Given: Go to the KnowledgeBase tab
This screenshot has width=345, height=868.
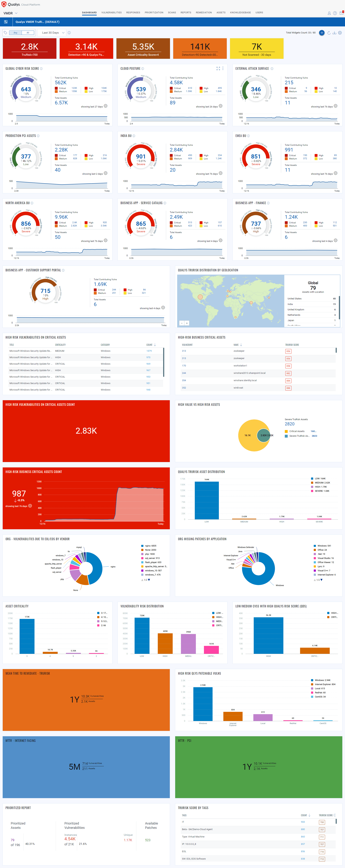Looking at the screenshot, I should pyautogui.click(x=240, y=12).
